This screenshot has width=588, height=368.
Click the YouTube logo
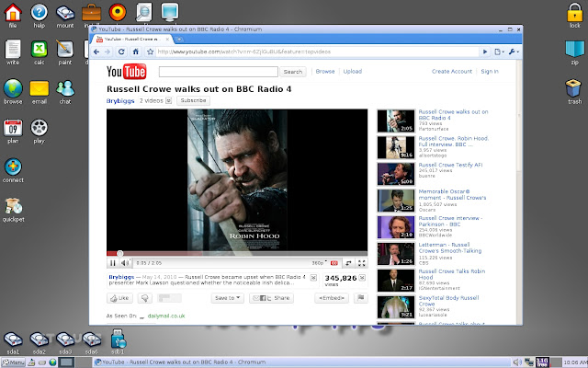tap(127, 72)
